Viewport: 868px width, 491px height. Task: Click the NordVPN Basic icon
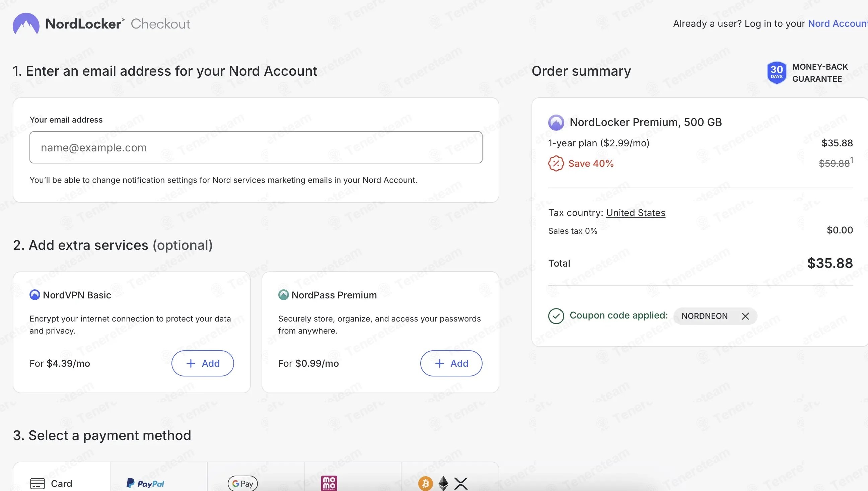pyautogui.click(x=35, y=295)
